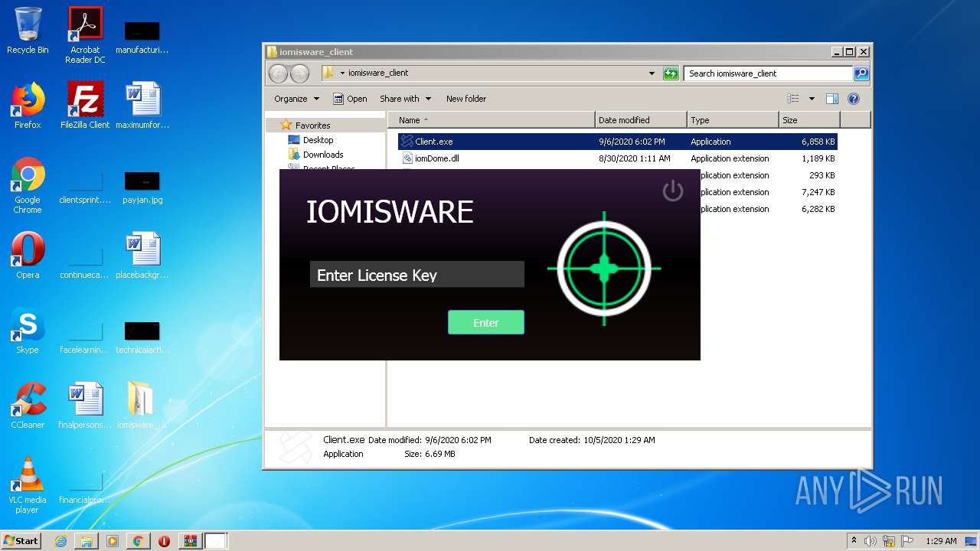
Task: Select the Acrobat Reader DC desktop shortcut
Action: 85,35
